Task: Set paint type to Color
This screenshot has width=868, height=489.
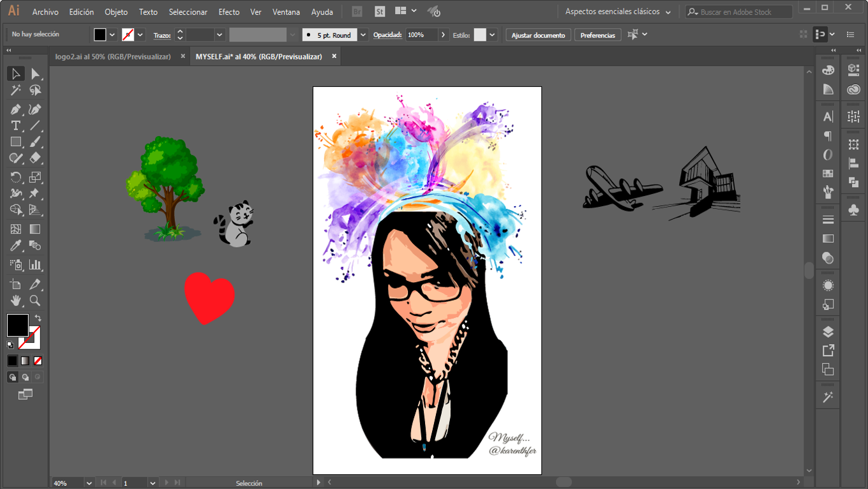Action: coord(12,361)
